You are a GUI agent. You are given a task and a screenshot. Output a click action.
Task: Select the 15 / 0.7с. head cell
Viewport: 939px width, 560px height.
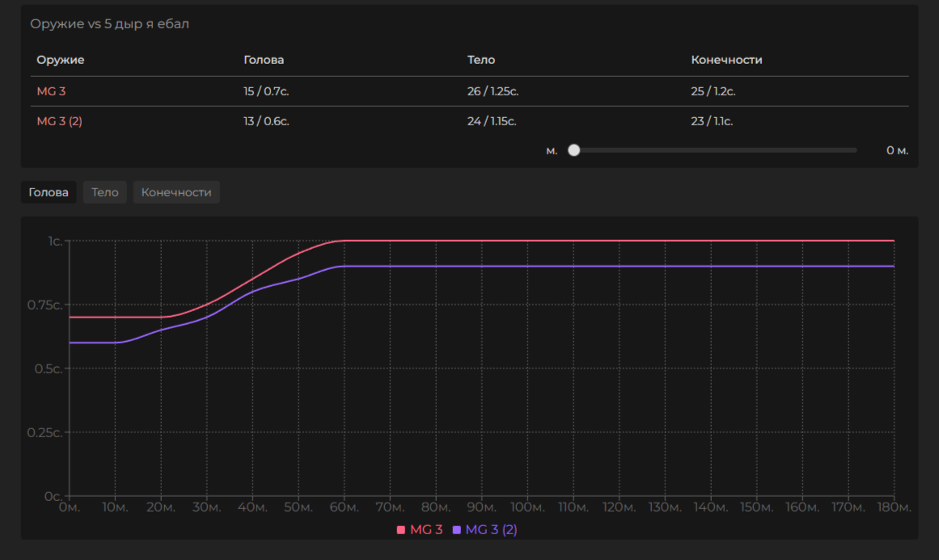click(266, 91)
